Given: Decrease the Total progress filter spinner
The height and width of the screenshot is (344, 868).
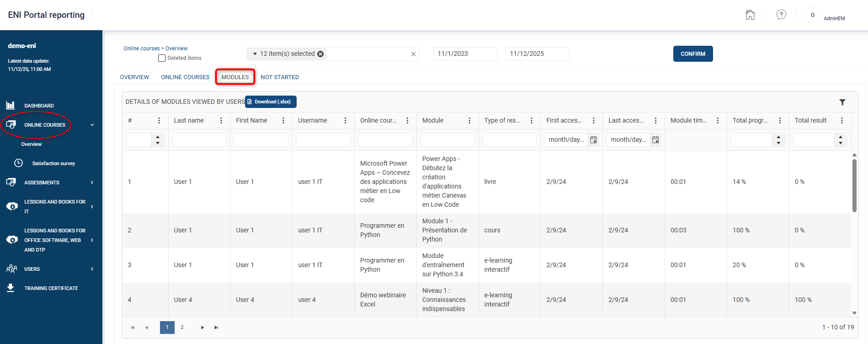Looking at the screenshot, I should 778,143.
